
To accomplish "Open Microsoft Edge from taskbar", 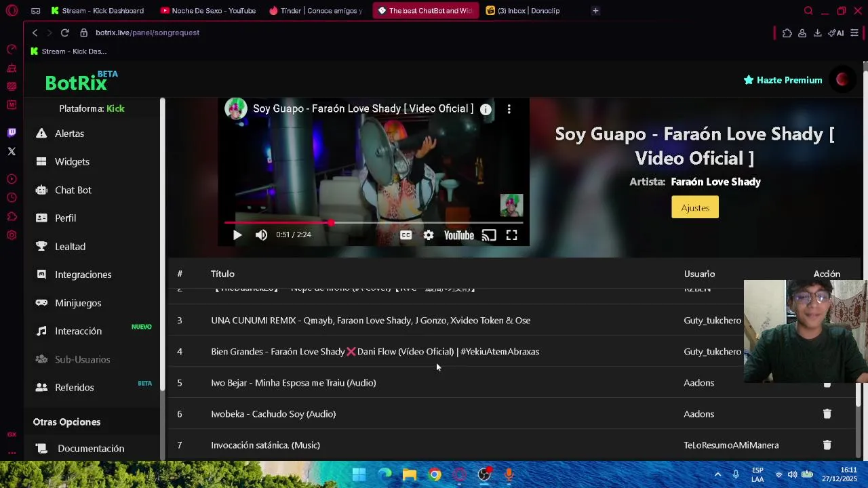I will pyautogui.click(x=384, y=474).
